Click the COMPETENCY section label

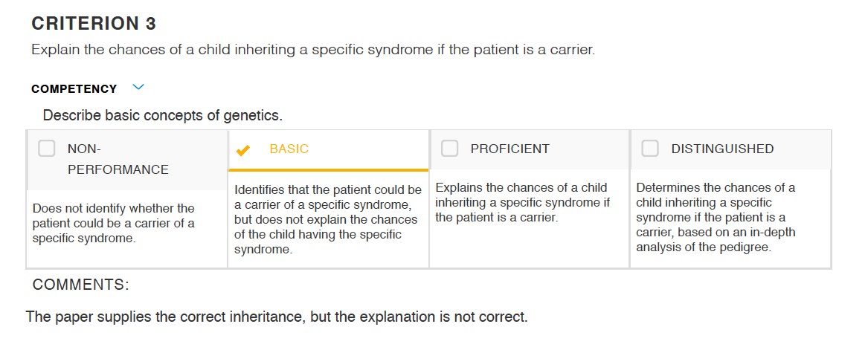pyautogui.click(x=74, y=89)
